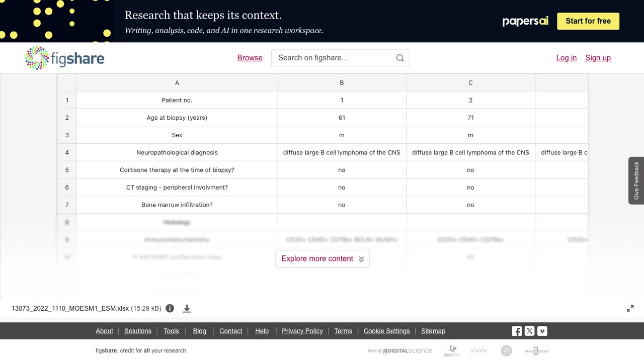Open the Give Feedback side tab

coord(636,180)
